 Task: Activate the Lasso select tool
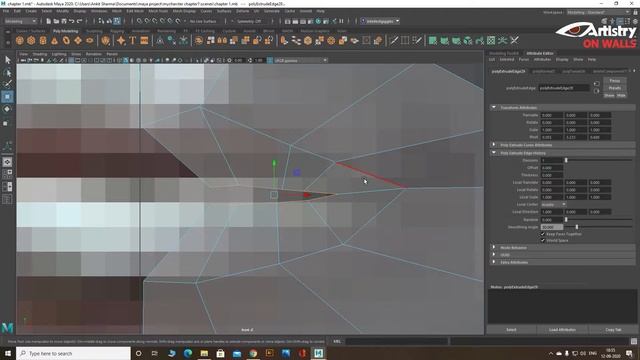(x=7, y=72)
